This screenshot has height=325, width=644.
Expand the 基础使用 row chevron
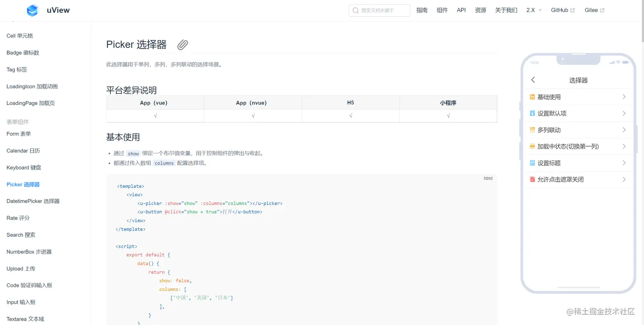(624, 97)
